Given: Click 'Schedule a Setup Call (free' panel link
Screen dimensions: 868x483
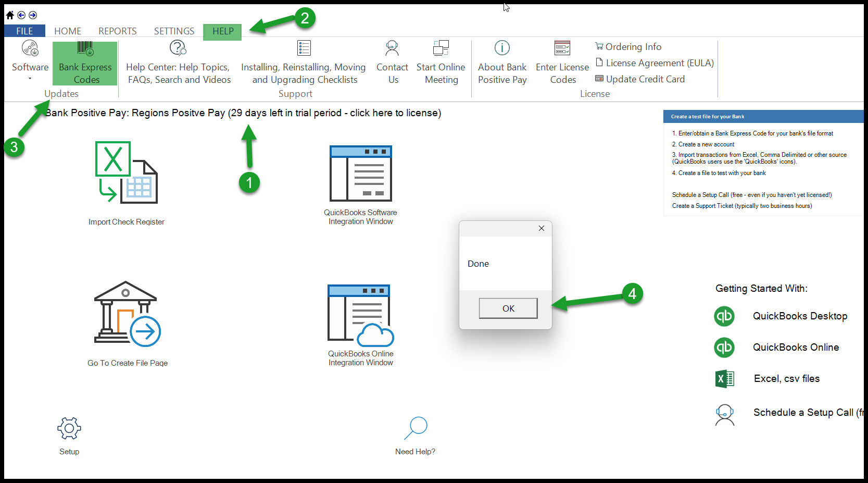Looking at the screenshot, I should click(752, 195).
